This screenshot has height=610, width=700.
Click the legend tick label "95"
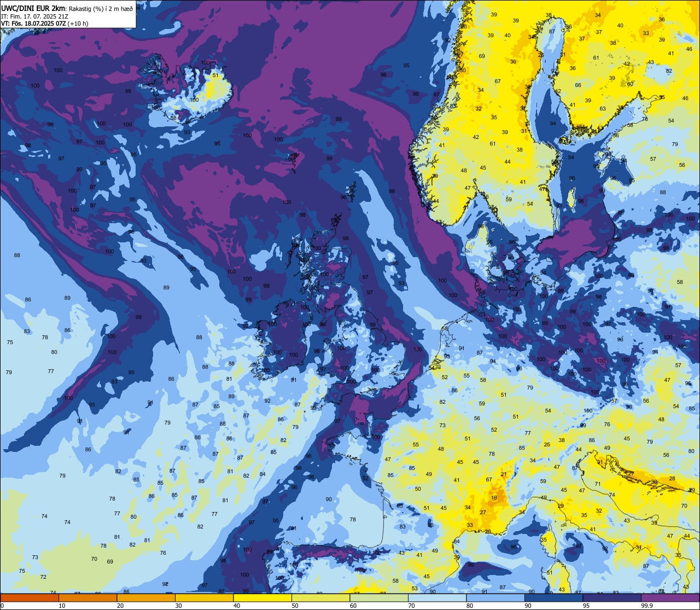pos(586,606)
